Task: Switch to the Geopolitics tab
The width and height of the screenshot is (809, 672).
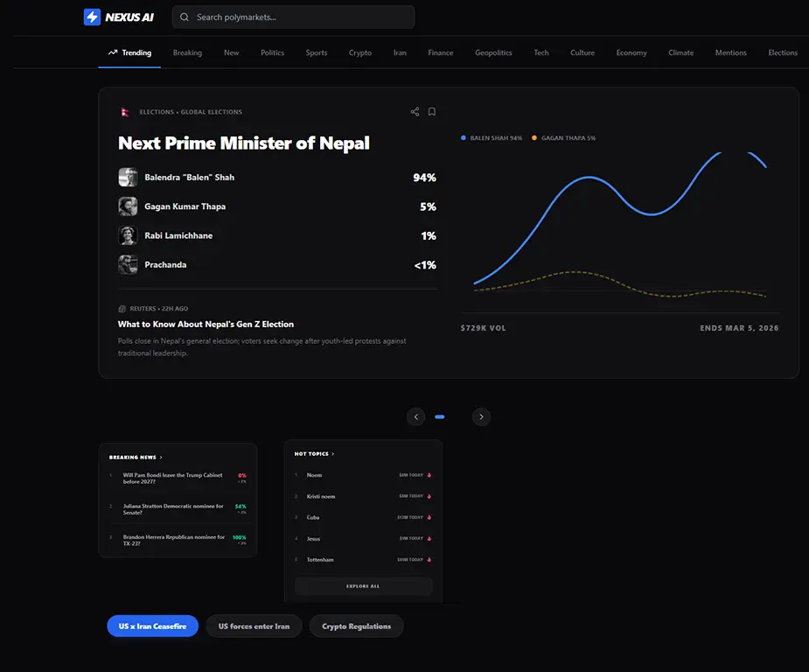Action: (493, 52)
